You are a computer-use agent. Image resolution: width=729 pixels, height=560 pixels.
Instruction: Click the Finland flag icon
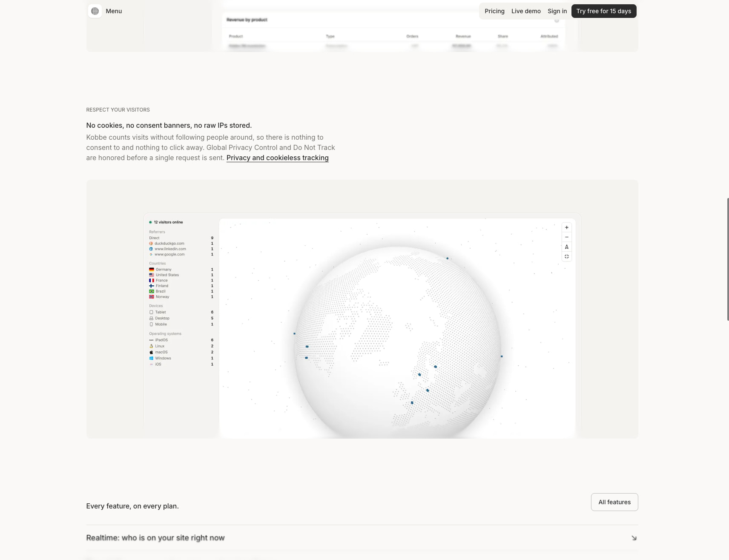pos(152,286)
